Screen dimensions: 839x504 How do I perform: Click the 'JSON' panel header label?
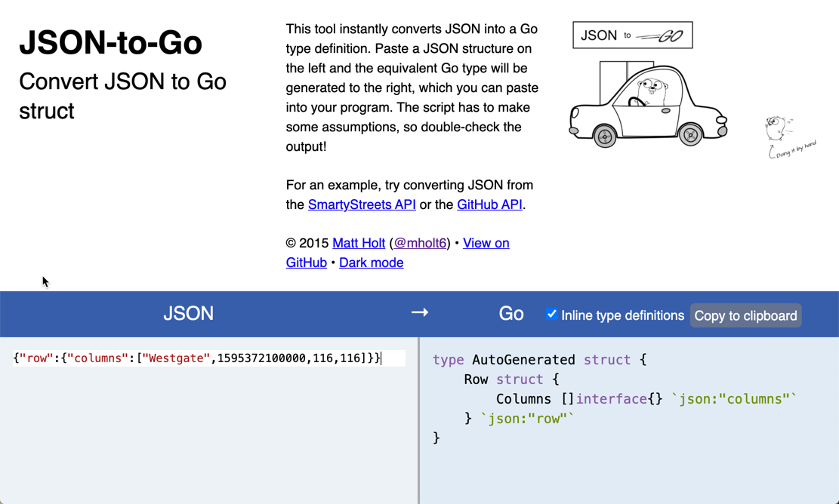pos(188,312)
